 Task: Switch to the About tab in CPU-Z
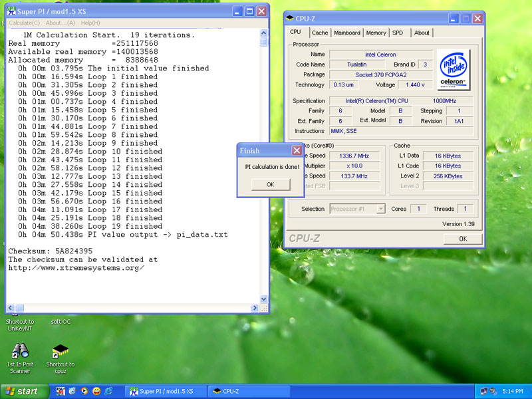coord(422,33)
